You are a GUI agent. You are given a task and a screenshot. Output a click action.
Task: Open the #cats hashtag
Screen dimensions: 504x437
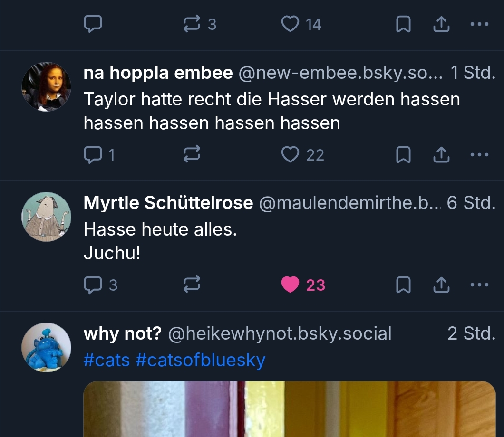pos(107,360)
